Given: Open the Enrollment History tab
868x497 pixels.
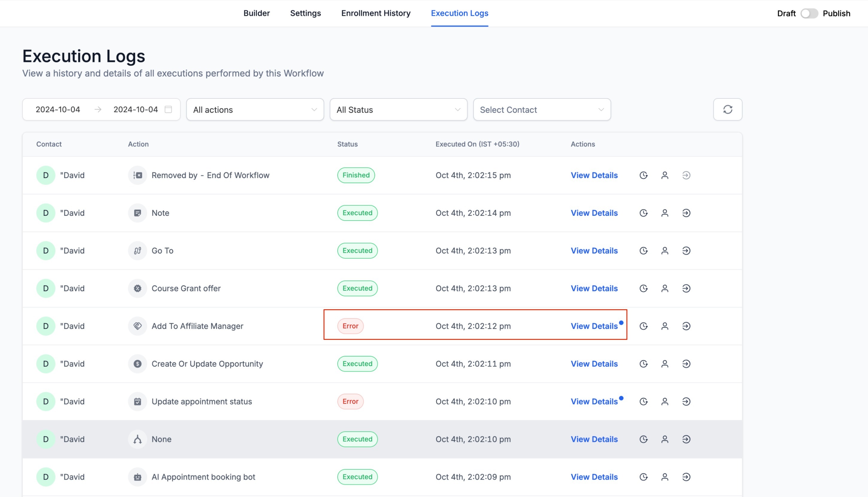Looking at the screenshot, I should tap(376, 13).
